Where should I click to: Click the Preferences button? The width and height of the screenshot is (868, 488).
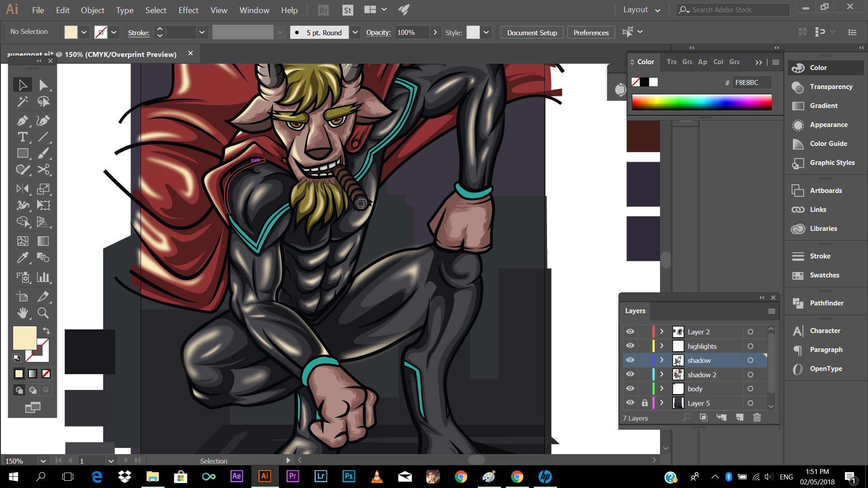[591, 33]
